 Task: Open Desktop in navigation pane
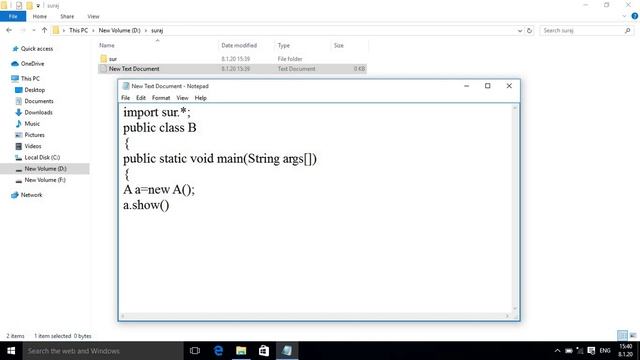pyautogui.click(x=34, y=90)
